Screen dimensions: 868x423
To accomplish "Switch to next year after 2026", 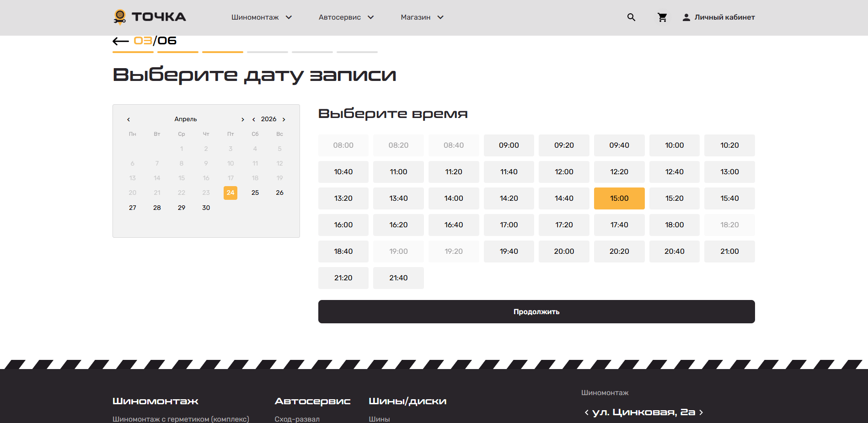I will (284, 119).
